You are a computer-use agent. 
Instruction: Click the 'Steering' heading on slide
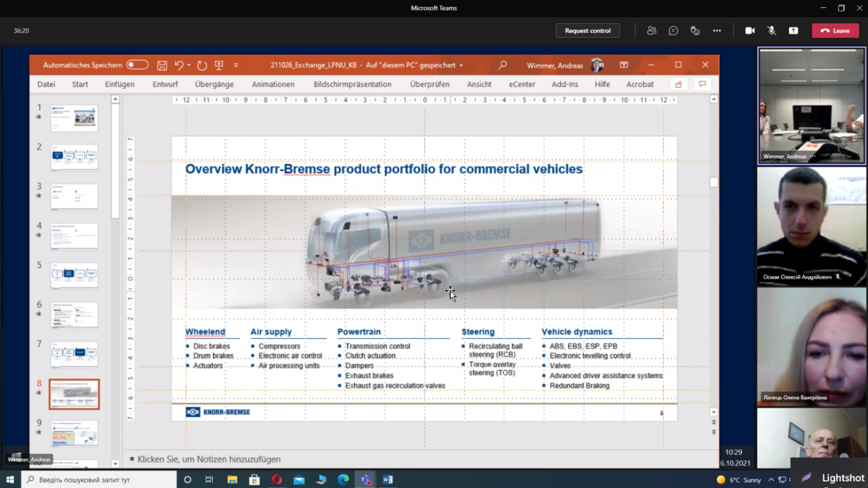tap(478, 332)
